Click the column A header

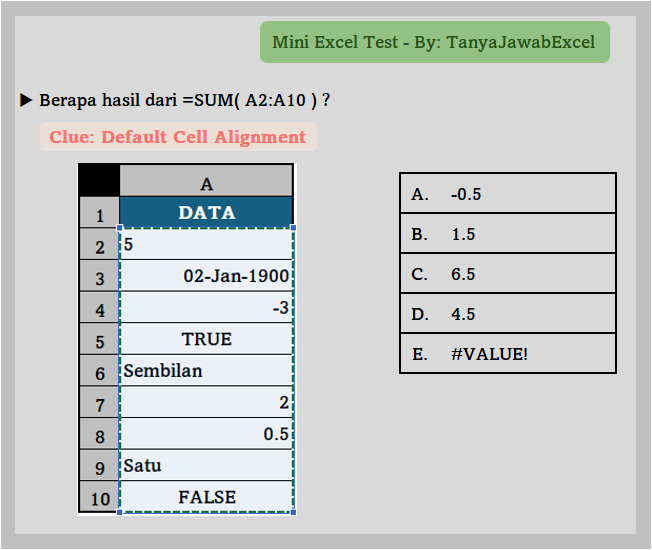206,181
